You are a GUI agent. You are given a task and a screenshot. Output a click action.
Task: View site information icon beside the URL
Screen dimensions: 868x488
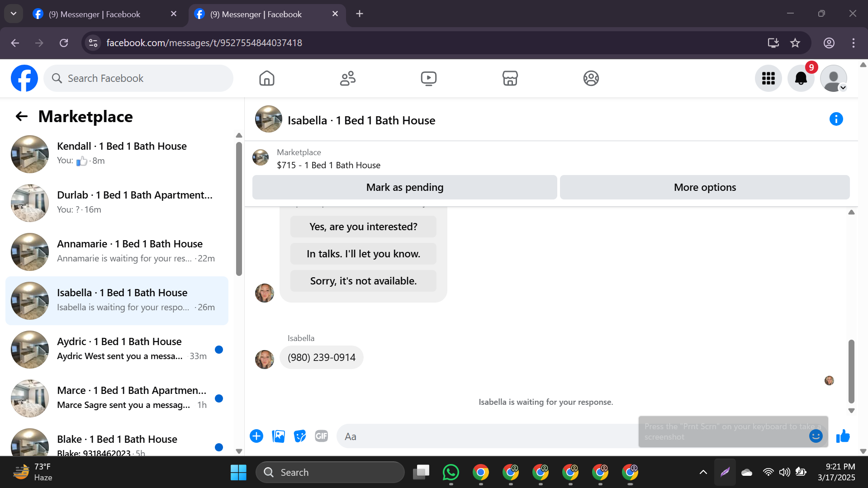pyautogui.click(x=93, y=43)
